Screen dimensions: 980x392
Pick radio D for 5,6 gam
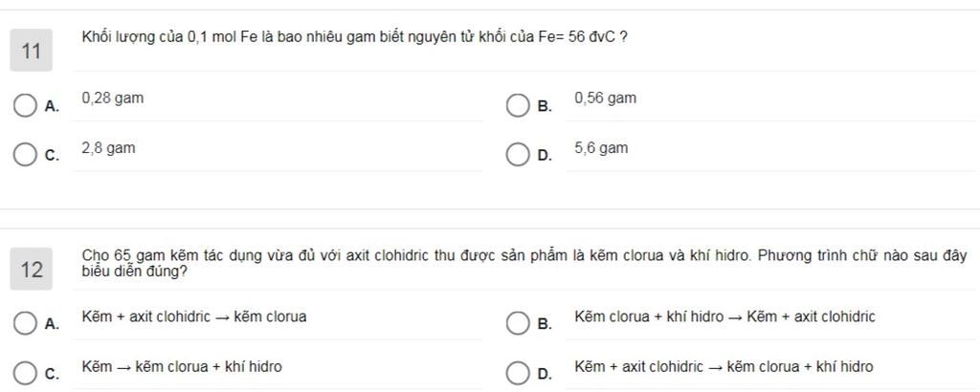518,156
